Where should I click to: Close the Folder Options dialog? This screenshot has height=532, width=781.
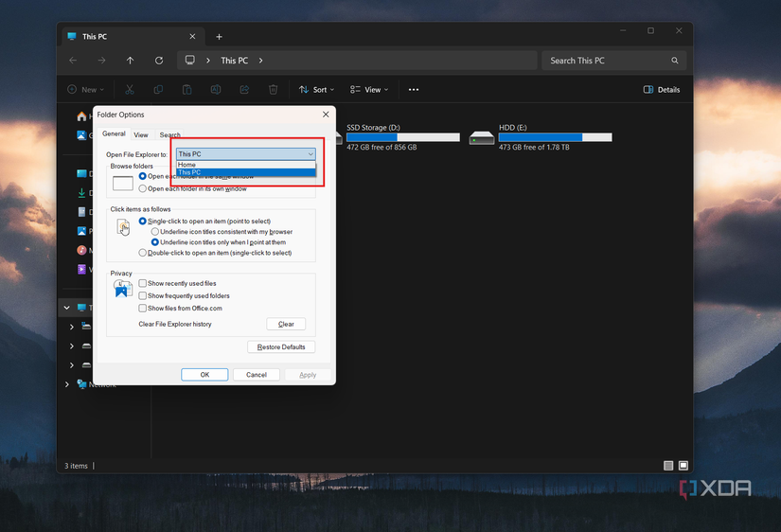(x=326, y=115)
